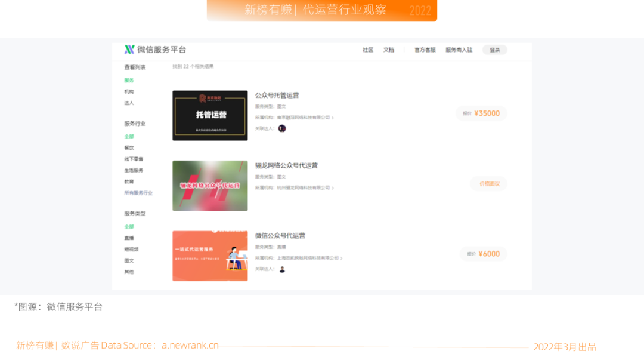644x363 pixels.
Task: Switch to the 达人 list tab
Action: click(130, 102)
